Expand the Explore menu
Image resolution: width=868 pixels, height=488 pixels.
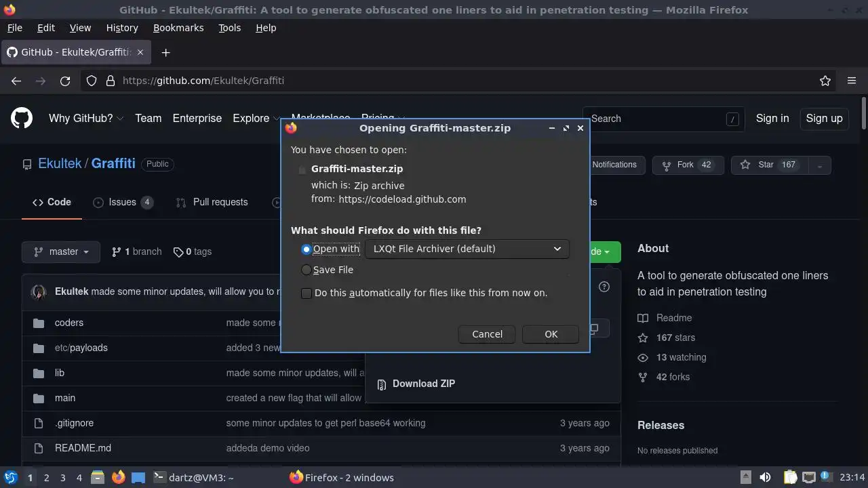pyautogui.click(x=256, y=118)
